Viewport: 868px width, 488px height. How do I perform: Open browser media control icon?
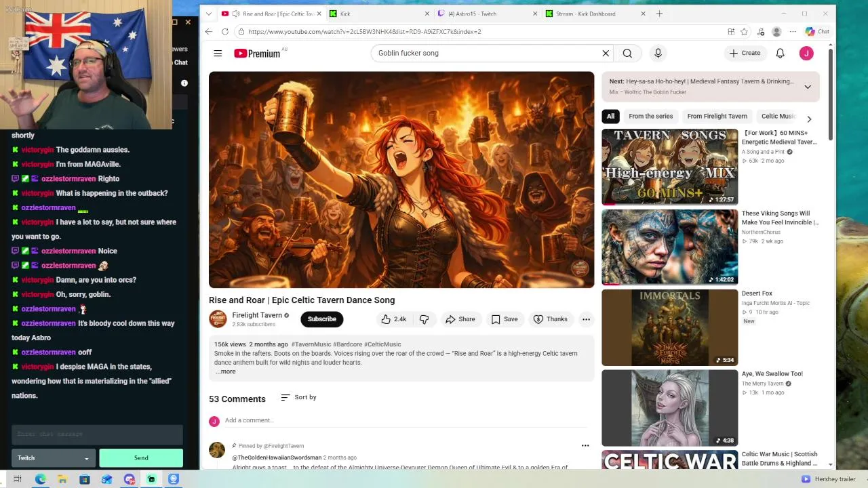[x=760, y=31]
